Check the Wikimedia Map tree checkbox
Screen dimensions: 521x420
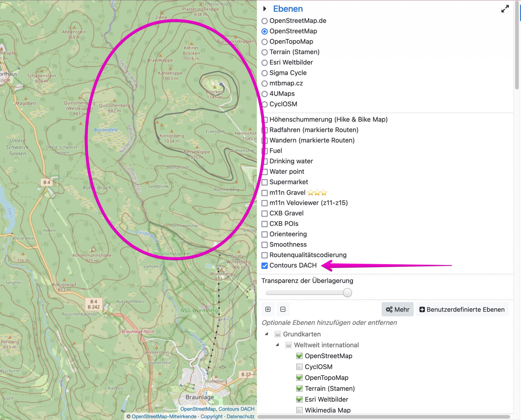click(299, 410)
